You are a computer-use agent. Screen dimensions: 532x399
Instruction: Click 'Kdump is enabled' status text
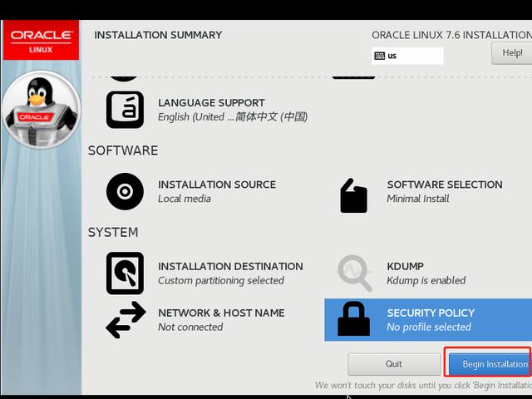426,281
